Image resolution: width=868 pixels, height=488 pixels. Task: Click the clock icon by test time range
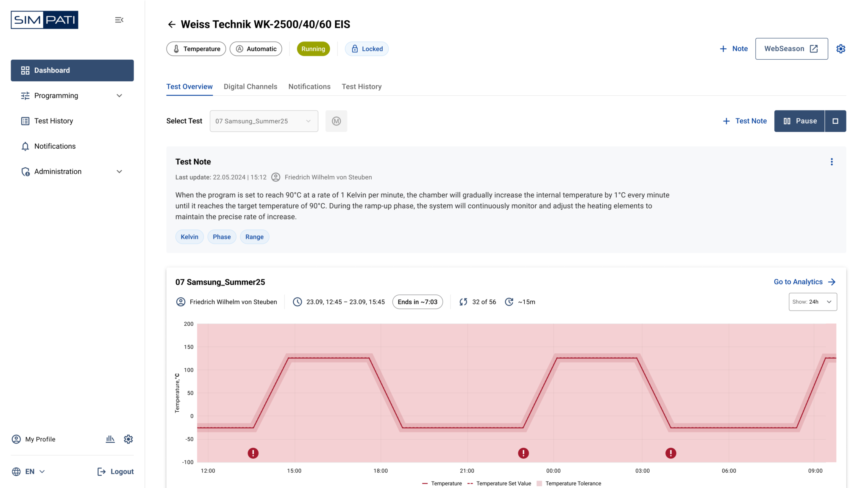click(298, 302)
